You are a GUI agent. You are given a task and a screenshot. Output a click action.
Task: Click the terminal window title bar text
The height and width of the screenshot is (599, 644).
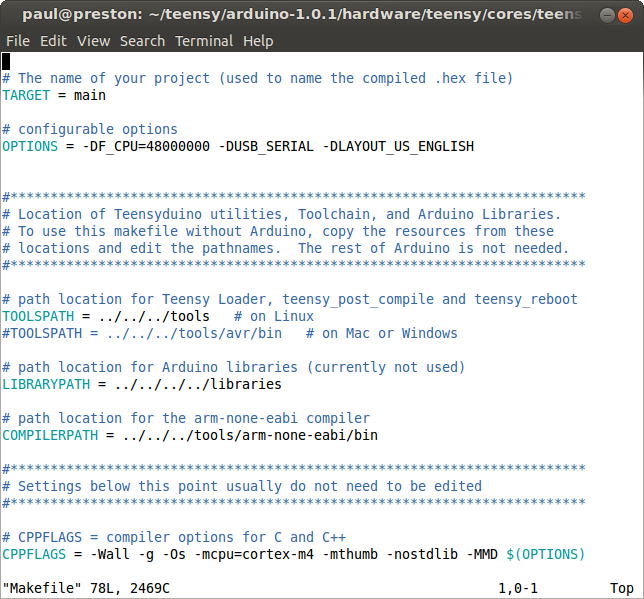302,14
